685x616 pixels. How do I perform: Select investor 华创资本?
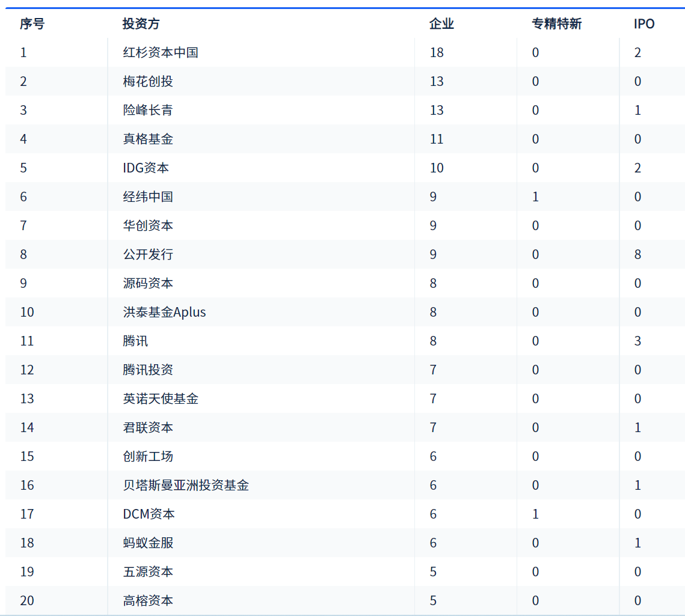tap(148, 225)
